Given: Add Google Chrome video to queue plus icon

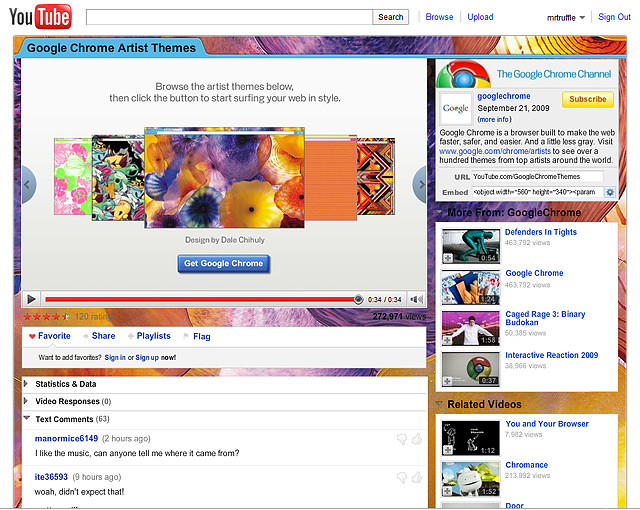Looking at the screenshot, I should click(x=448, y=299).
